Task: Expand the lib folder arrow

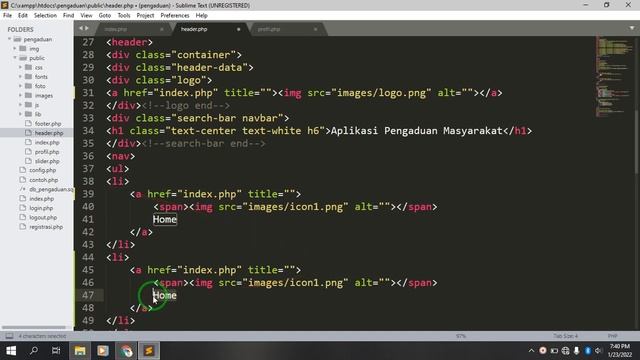Action: click(x=20, y=114)
